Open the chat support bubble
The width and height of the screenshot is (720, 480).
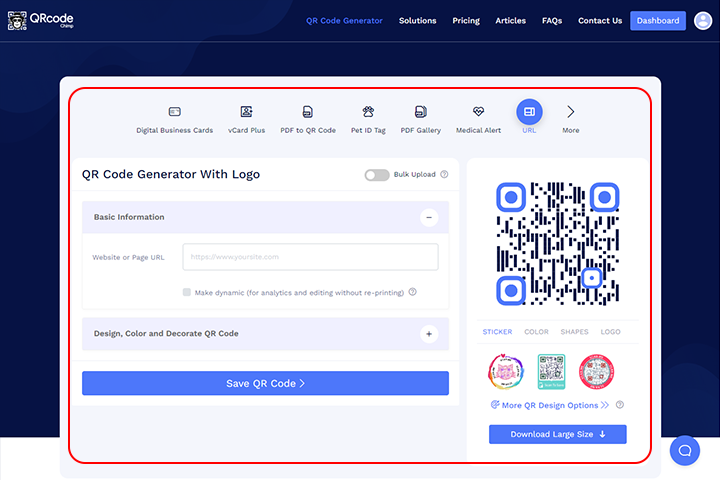point(684,450)
